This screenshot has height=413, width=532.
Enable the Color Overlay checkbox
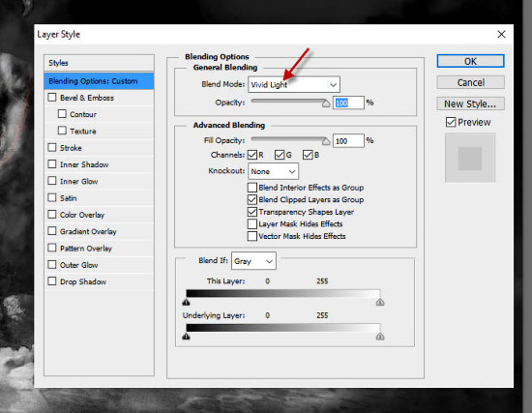point(52,215)
